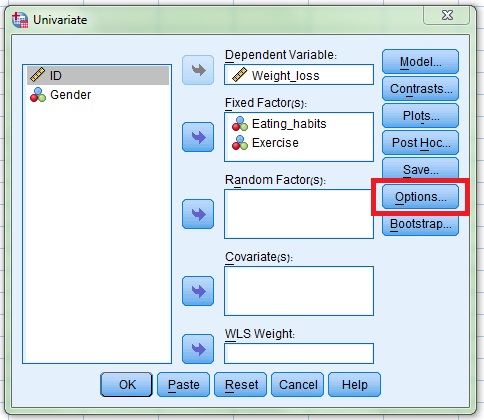Open the highlighted Options button
Image resolution: width=484 pixels, height=420 pixels.
(420, 197)
